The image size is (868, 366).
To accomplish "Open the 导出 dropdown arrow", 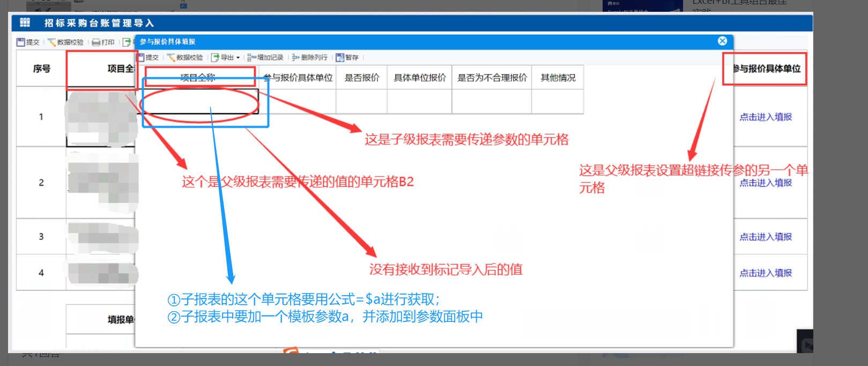I will coord(238,57).
